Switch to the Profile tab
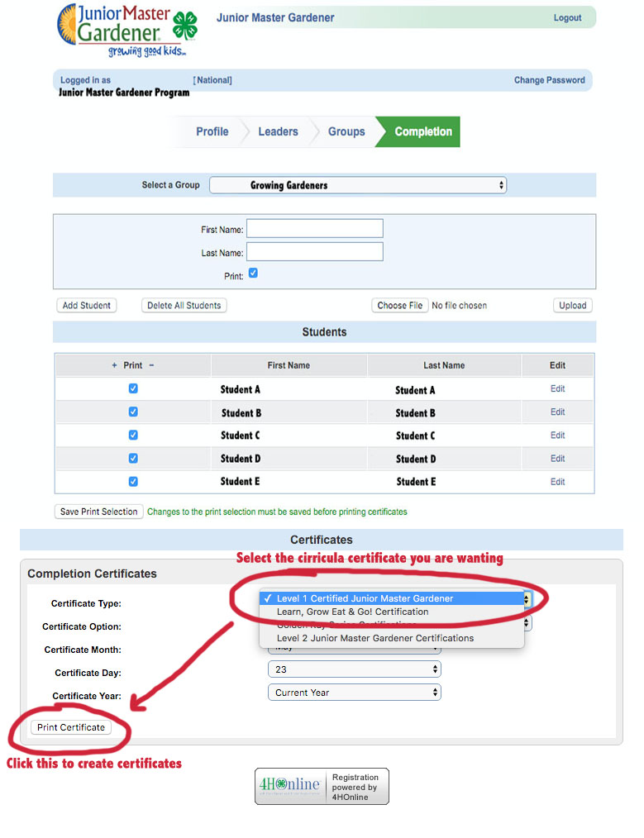 (x=212, y=131)
